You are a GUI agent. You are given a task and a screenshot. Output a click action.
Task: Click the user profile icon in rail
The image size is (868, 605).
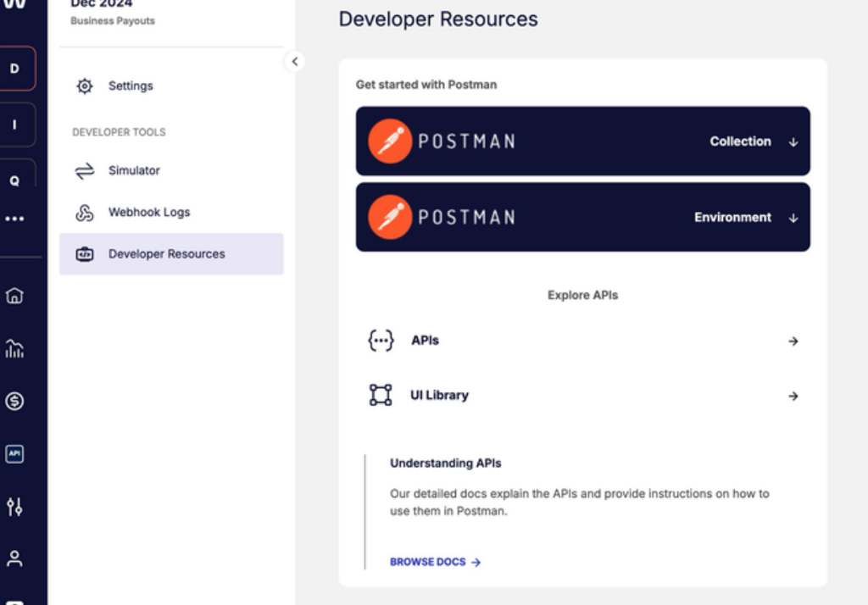(x=14, y=558)
